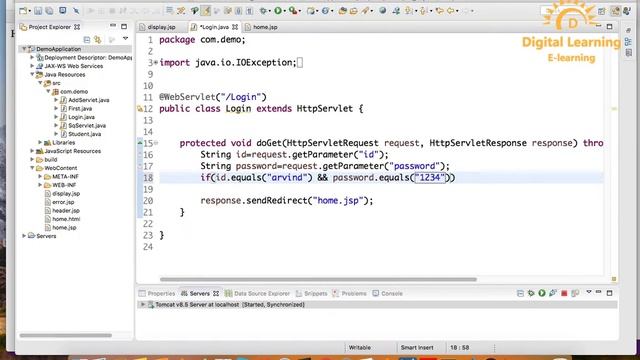Click the Search flashlight toolbar icon
640x360 pixels.
[x=365, y=11]
